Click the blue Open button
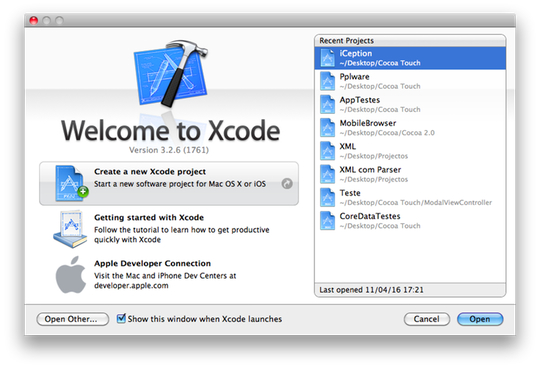Screen dimensions: 540x369 480,319
